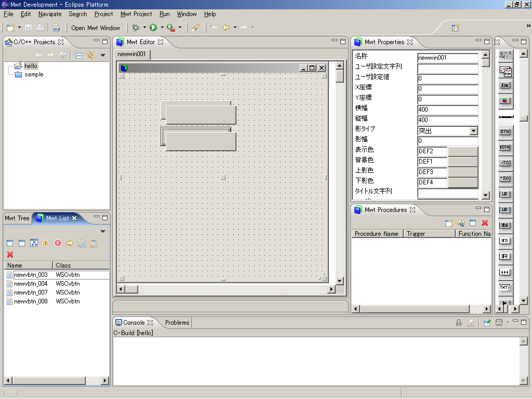Click the 名称 field containing newwin001
The width and height of the screenshot is (532, 399).
(x=447, y=58)
